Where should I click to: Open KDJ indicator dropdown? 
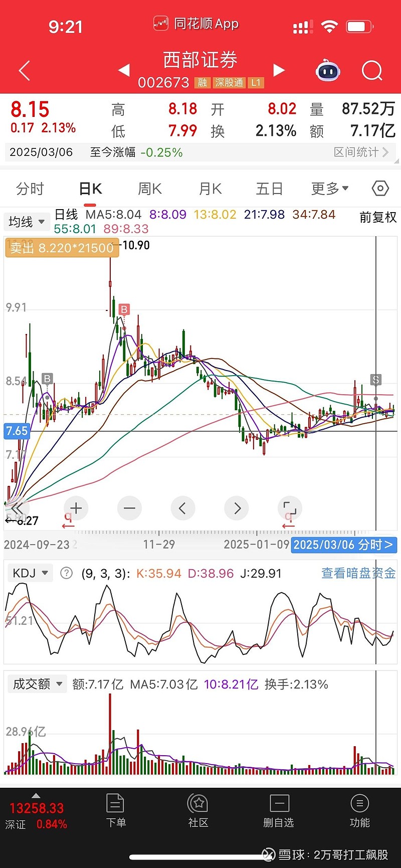[30, 573]
